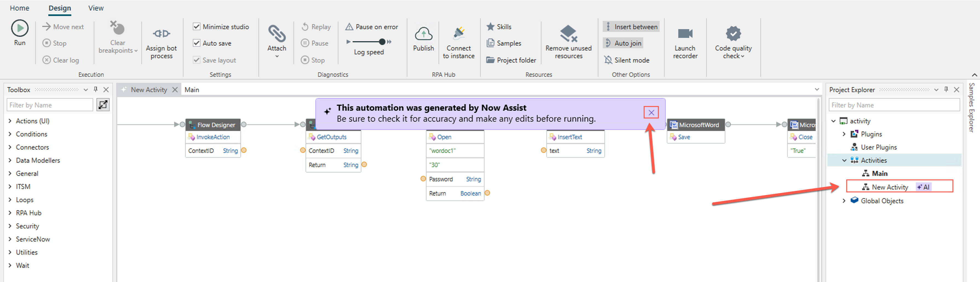The image size is (980, 282).
Task: Pin the Toolbox panel
Action: tap(96, 90)
